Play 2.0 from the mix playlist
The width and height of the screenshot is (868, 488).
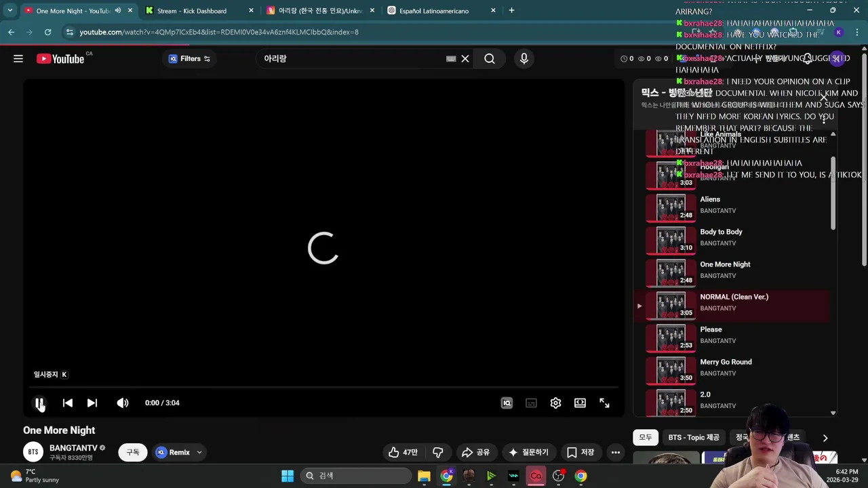(x=732, y=403)
